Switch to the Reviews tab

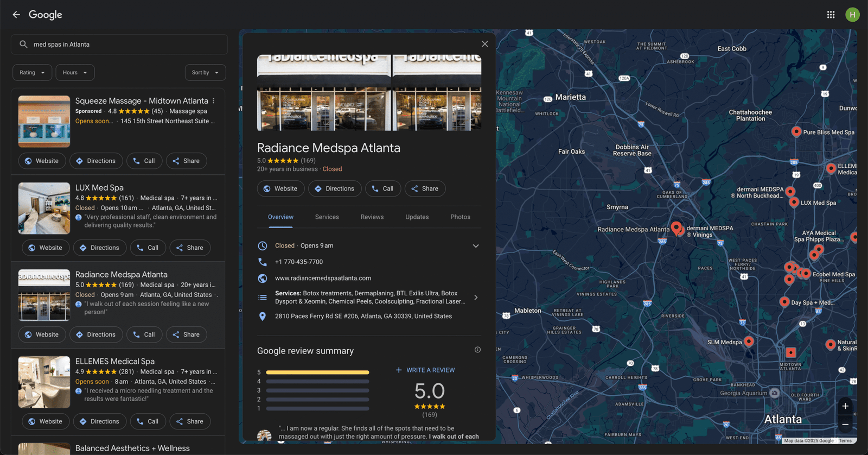(x=372, y=217)
